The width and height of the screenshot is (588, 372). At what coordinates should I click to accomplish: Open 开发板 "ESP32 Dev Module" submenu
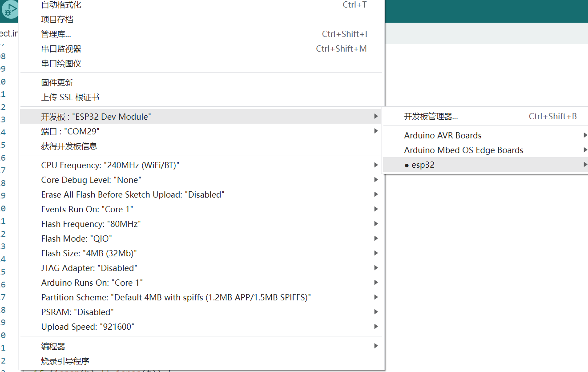pos(201,117)
